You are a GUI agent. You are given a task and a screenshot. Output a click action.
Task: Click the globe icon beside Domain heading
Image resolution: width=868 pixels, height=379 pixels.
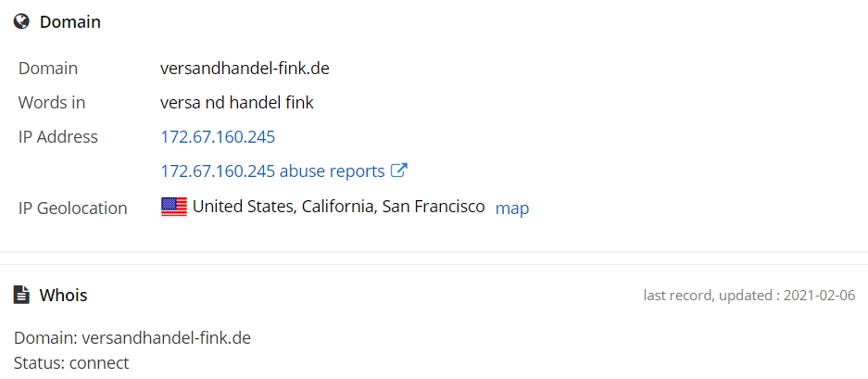point(21,21)
